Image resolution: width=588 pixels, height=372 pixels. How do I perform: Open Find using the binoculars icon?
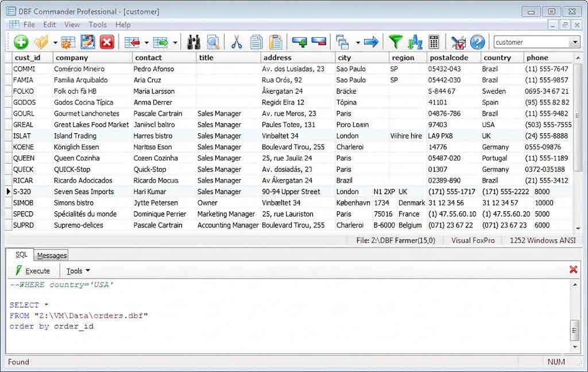click(x=194, y=41)
